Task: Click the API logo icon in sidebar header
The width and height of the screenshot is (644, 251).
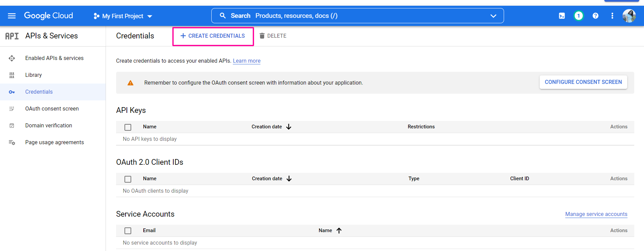Action: point(12,36)
